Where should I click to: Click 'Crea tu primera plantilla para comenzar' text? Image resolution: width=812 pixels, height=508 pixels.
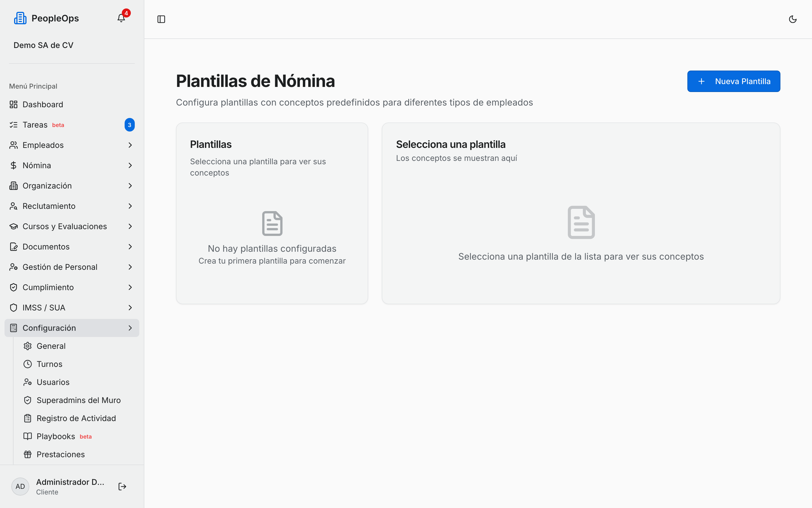(272, 261)
